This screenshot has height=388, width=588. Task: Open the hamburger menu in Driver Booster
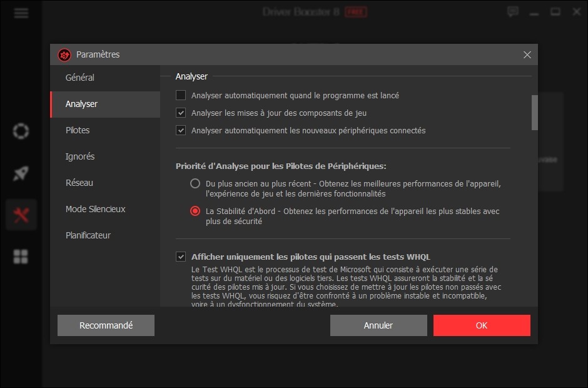(21, 13)
